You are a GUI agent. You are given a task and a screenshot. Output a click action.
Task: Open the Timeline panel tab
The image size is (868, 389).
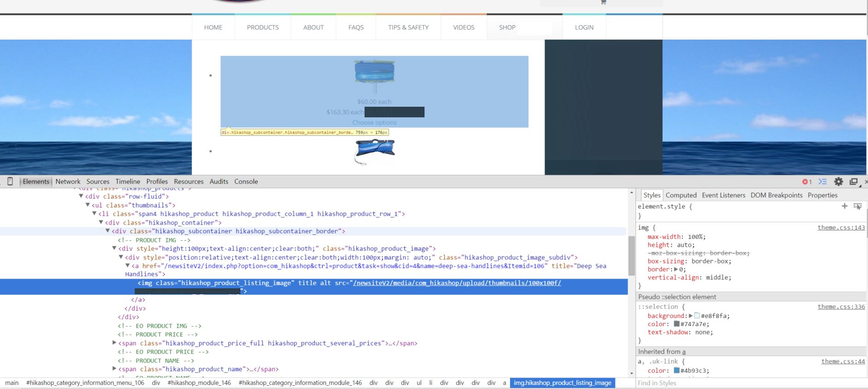point(128,182)
